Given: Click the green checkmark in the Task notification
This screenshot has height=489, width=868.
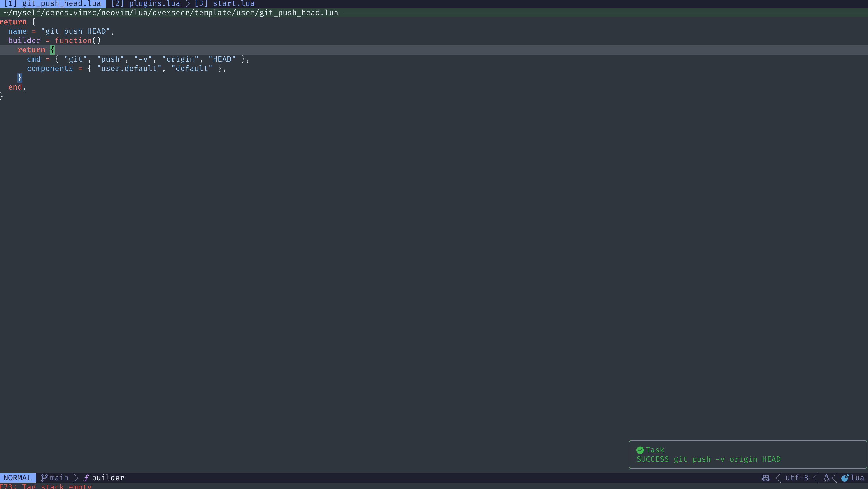Looking at the screenshot, I should 640,449.
